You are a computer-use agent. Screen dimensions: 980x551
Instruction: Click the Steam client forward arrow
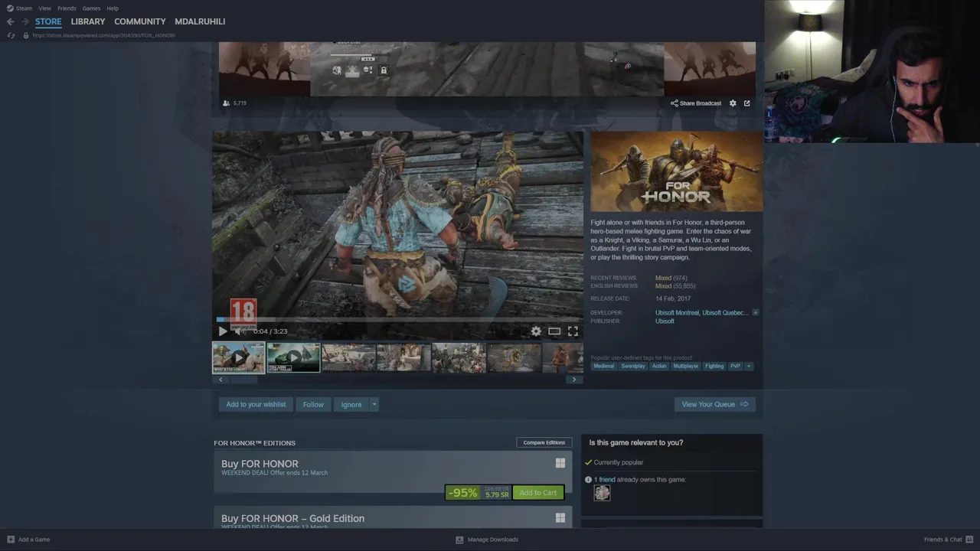point(25,21)
